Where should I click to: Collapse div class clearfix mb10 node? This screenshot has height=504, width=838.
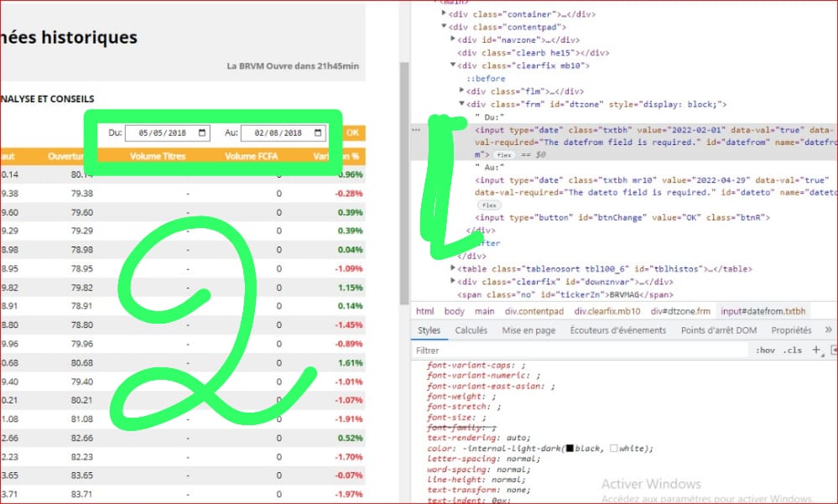click(x=453, y=65)
